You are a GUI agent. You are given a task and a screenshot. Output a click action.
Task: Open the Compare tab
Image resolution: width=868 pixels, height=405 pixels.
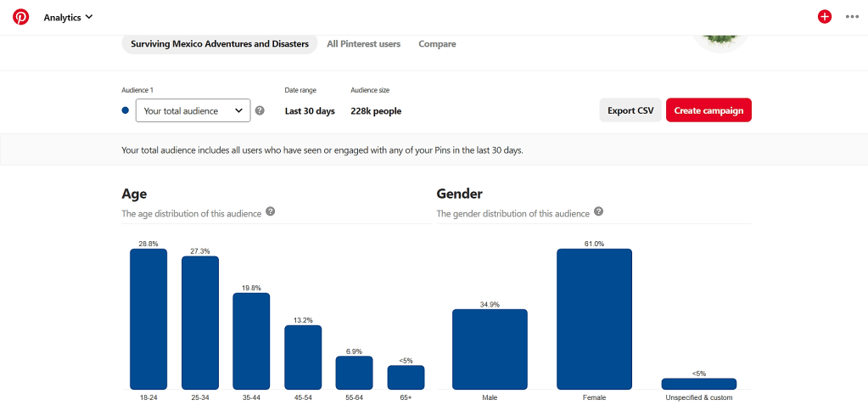tap(437, 43)
